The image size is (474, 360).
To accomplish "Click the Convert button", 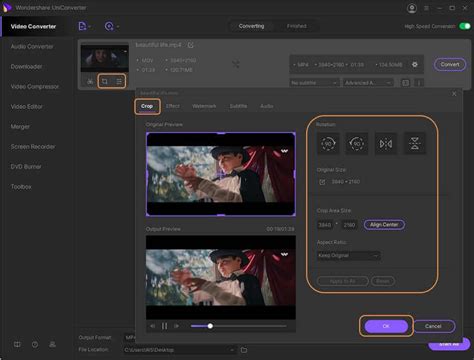I will pyautogui.click(x=450, y=64).
